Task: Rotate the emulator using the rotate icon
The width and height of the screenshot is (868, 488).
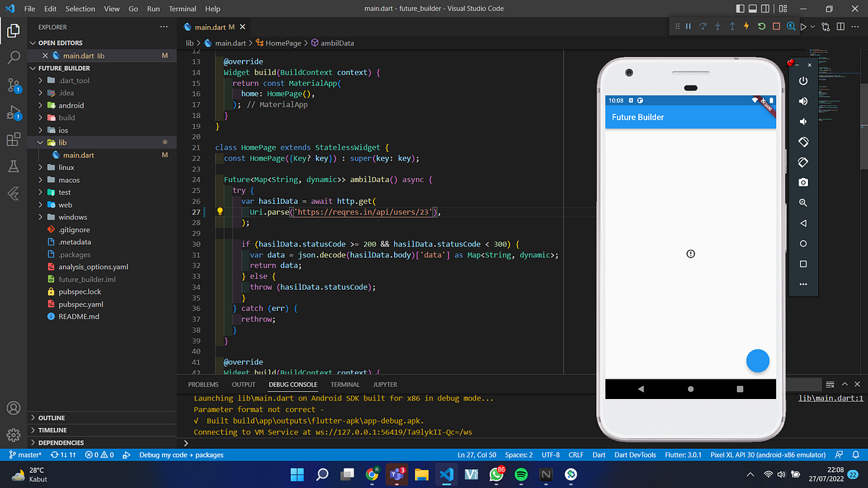Action: coord(803,142)
